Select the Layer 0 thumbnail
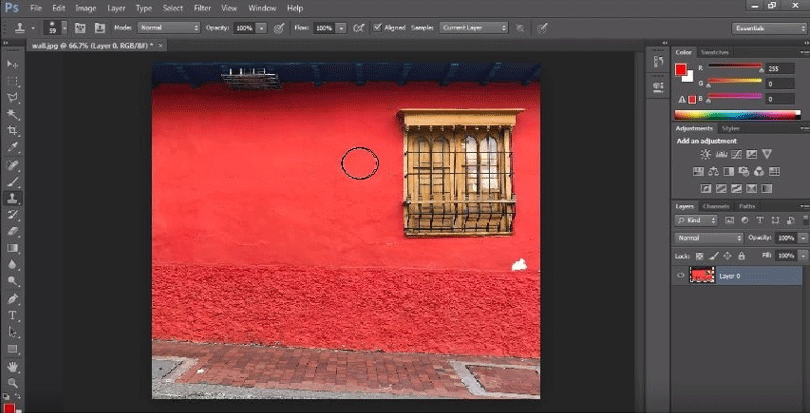This screenshot has width=810, height=413. click(702, 276)
